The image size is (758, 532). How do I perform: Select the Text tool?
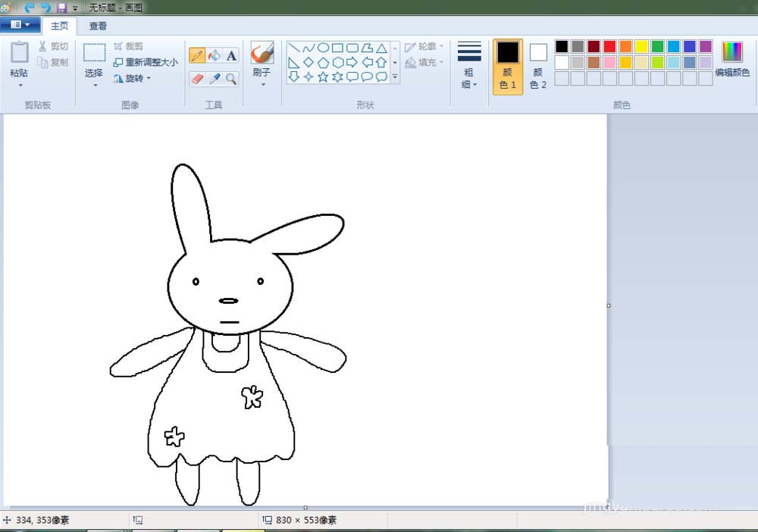pos(231,55)
